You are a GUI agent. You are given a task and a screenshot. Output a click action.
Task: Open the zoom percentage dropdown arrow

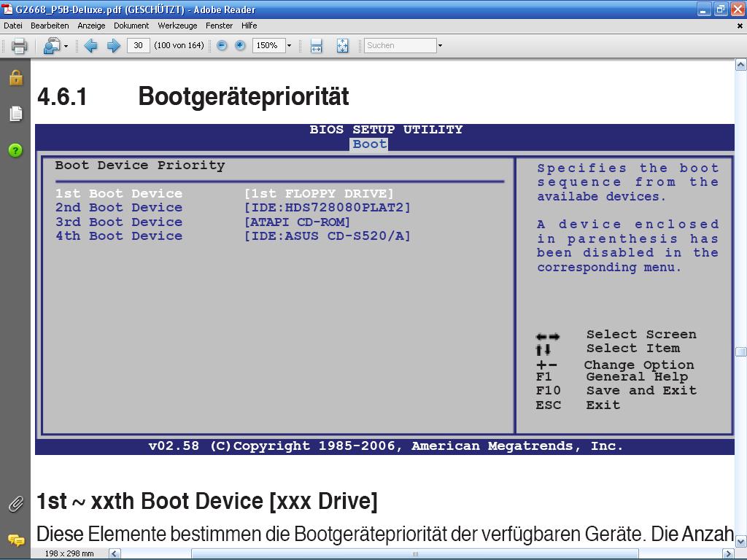tap(289, 46)
